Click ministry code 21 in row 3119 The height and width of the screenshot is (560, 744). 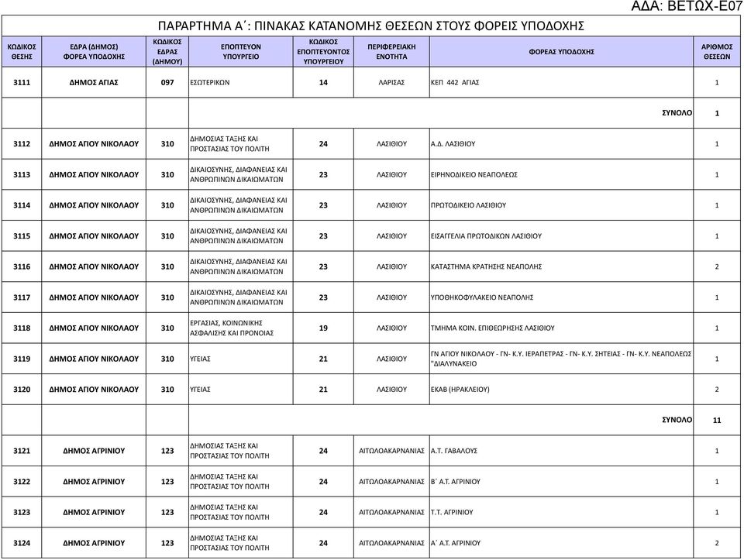coord(323,359)
